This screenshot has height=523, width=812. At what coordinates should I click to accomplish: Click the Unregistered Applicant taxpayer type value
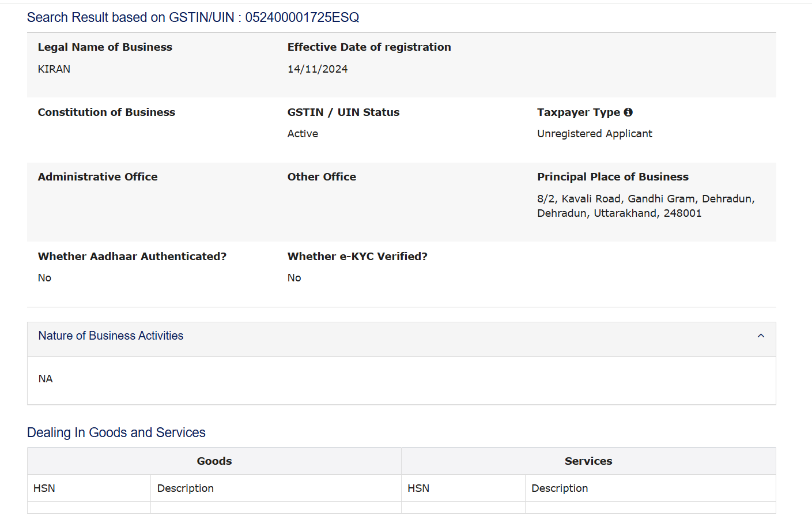(x=595, y=134)
